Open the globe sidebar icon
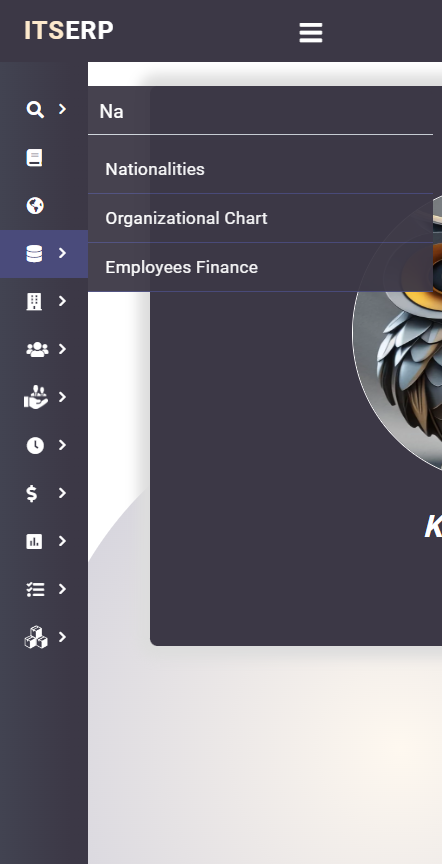The height and width of the screenshot is (864, 442). [x=35, y=206]
